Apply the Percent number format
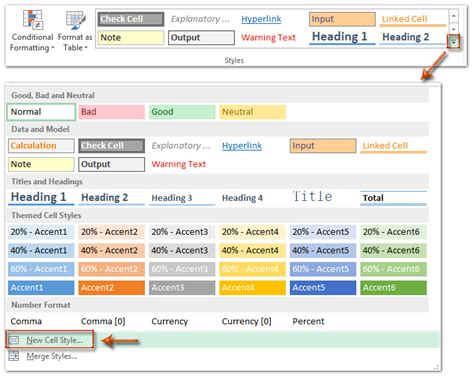This screenshot has width=474, height=378. pyautogui.click(x=323, y=322)
